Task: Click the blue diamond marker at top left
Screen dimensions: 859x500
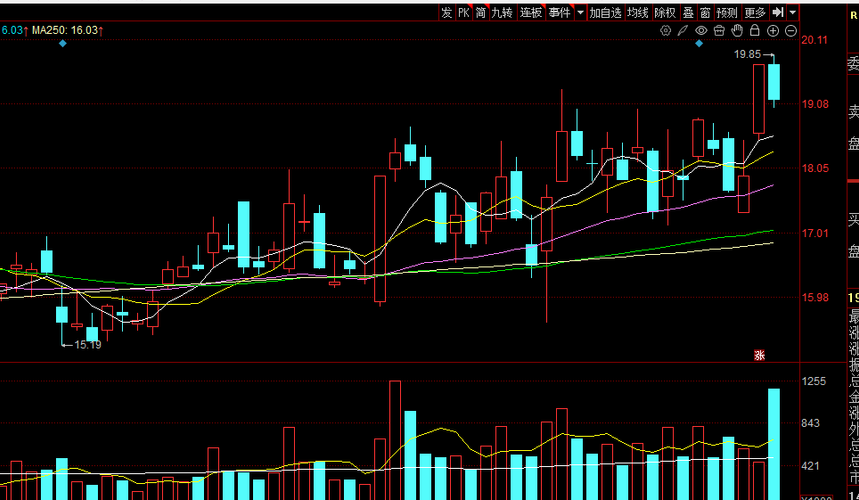Action: click(62, 43)
